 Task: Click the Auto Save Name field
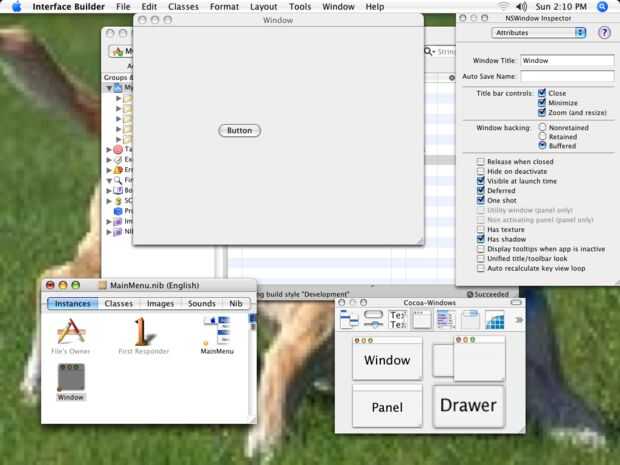click(x=567, y=76)
